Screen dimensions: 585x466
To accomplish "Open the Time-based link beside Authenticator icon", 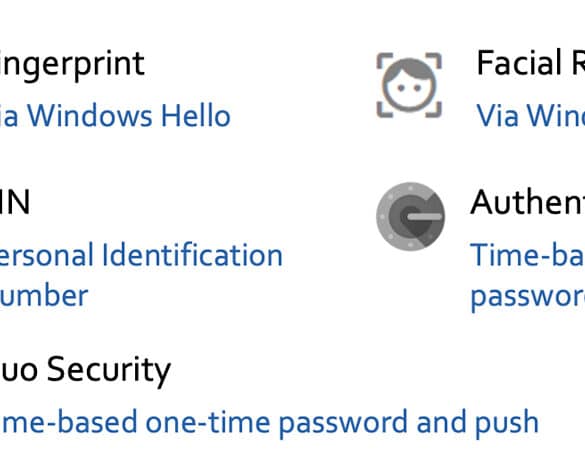I will [528, 255].
